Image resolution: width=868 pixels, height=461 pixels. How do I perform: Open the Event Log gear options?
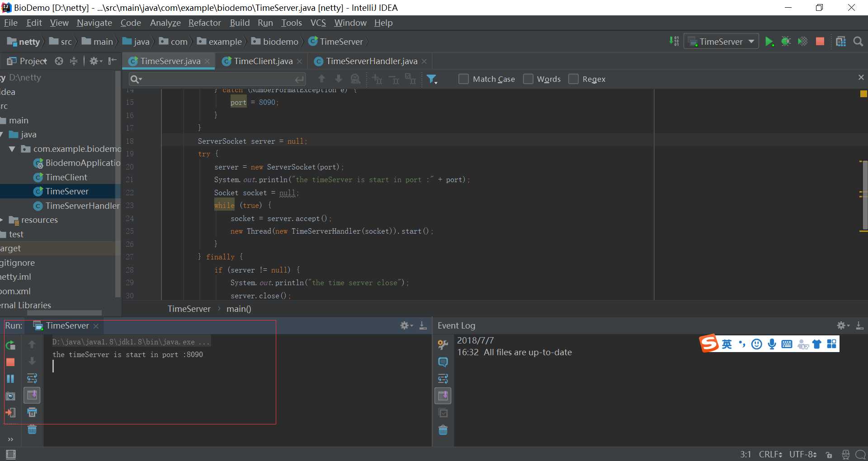click(x=843, y=325)
